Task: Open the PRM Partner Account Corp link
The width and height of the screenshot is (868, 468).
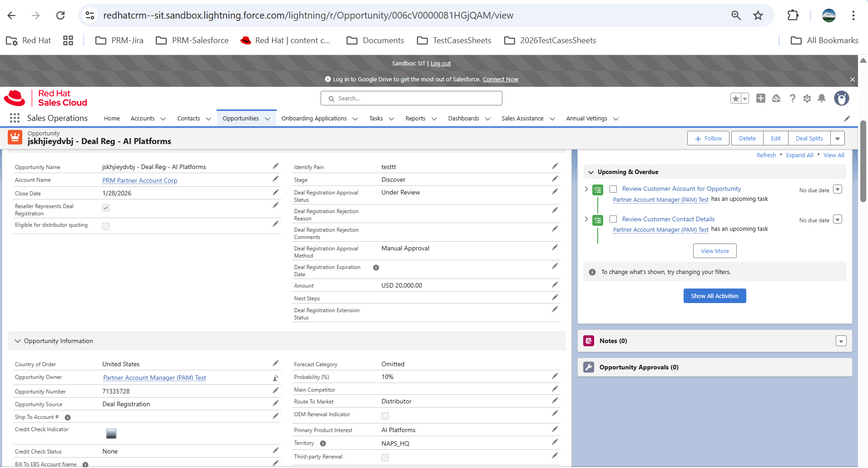Action: click(x=140, y=180)
